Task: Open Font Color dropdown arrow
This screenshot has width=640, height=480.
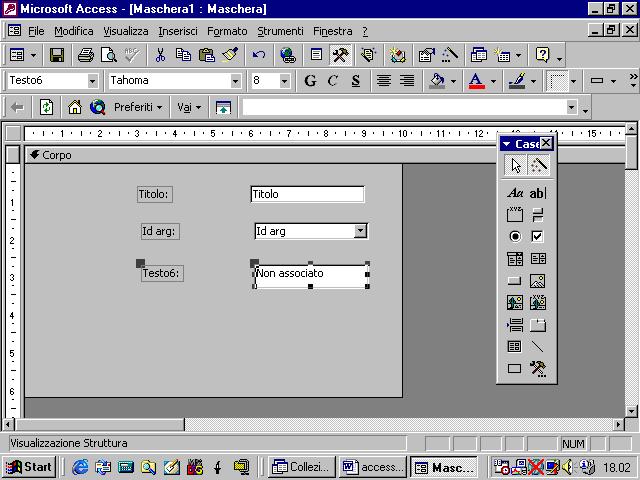Action: 493,81
